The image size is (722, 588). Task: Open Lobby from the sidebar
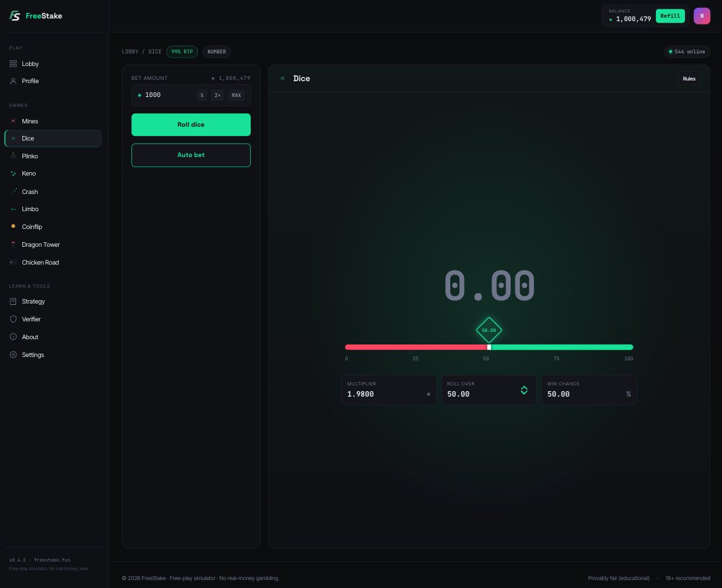coord(53,63)
